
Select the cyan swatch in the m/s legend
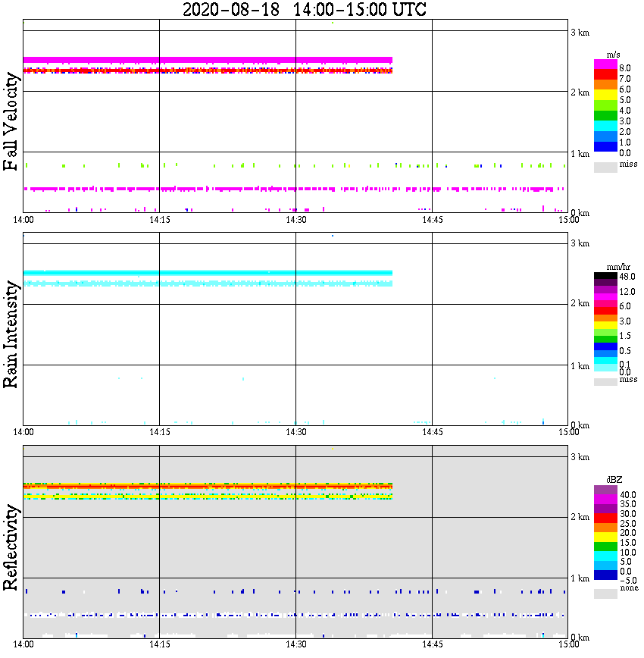605,126
